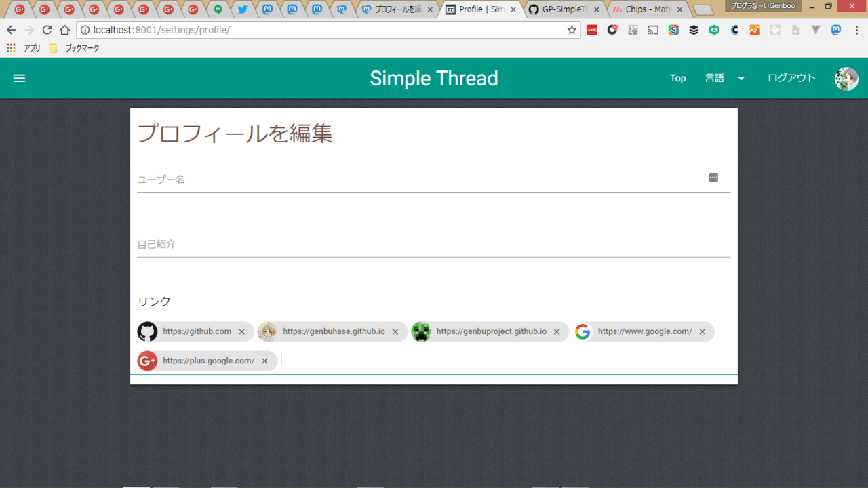
Task: Click the autofill icon in username field
Action: pos(713,178)
